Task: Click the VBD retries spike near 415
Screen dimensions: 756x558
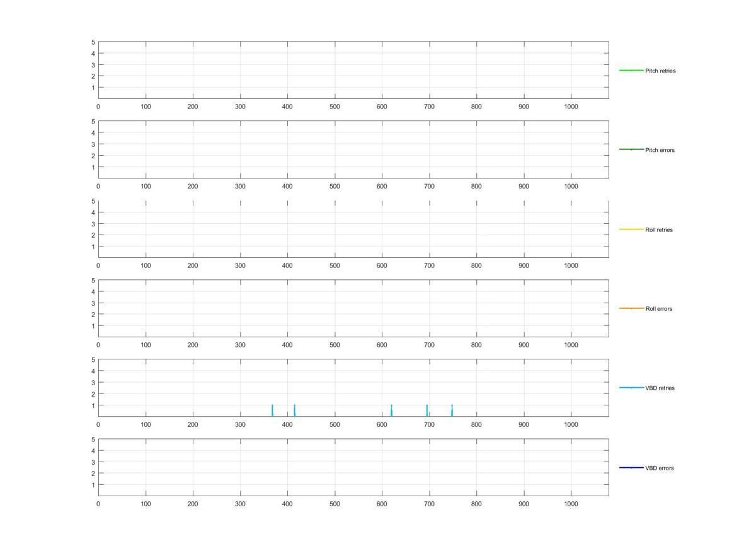Action: [294, 410]
